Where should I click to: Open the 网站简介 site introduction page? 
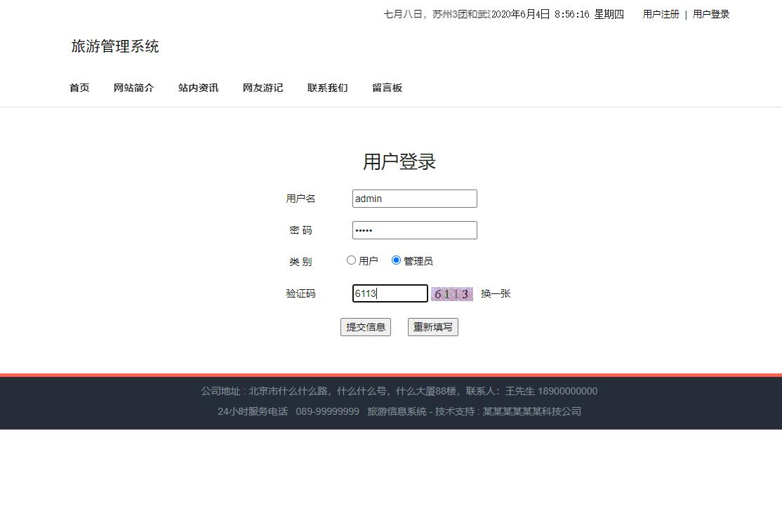pos(133,87)
